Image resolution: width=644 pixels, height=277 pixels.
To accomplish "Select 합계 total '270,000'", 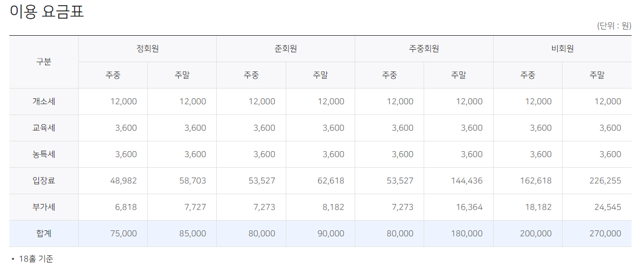I will [x=605, y=234].
